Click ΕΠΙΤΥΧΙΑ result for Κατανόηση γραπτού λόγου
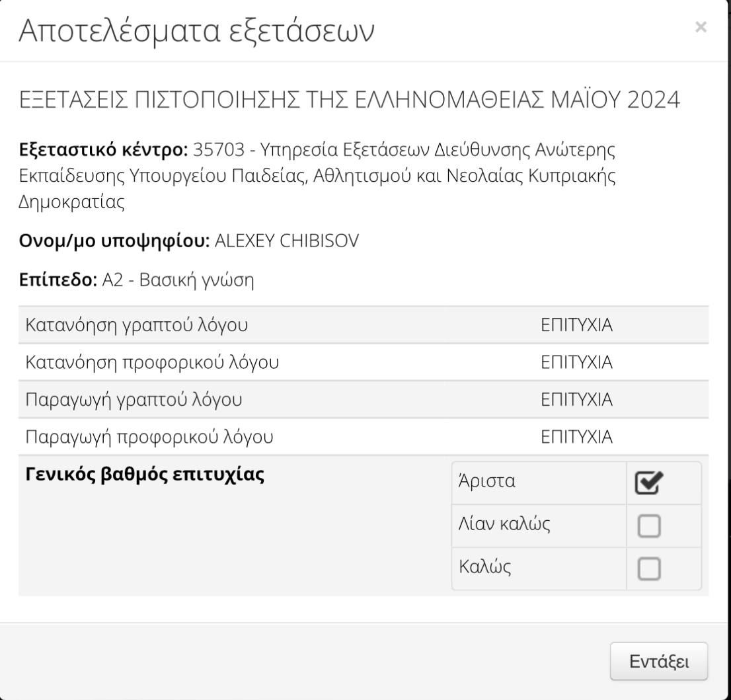 coord(576,325)
